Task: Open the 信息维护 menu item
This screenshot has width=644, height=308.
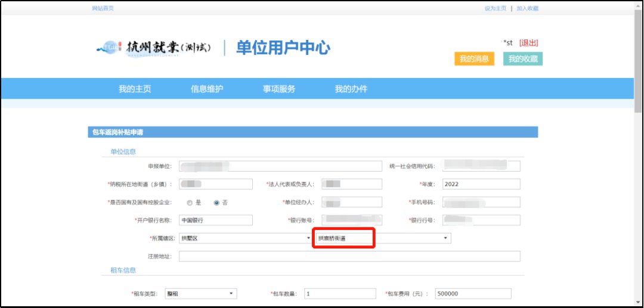Action: tap(207, 89)
